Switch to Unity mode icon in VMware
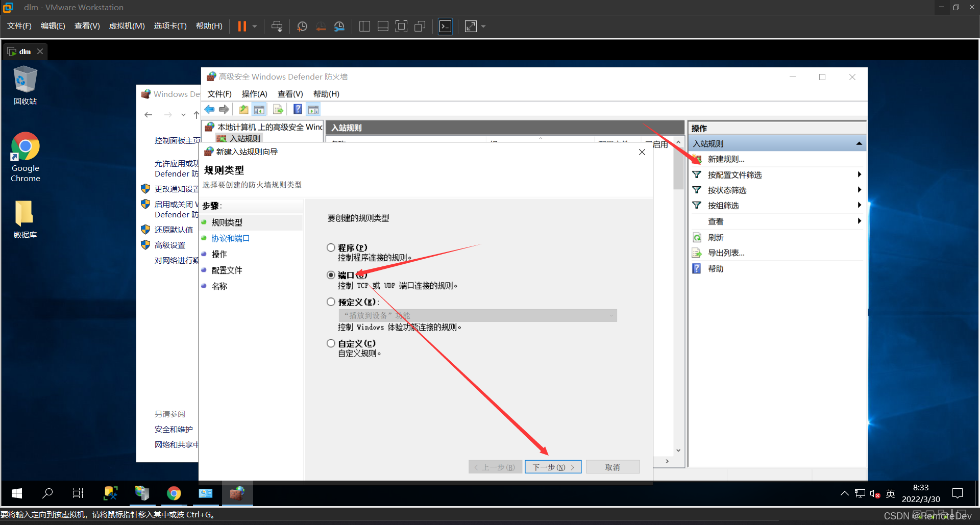 420,26
